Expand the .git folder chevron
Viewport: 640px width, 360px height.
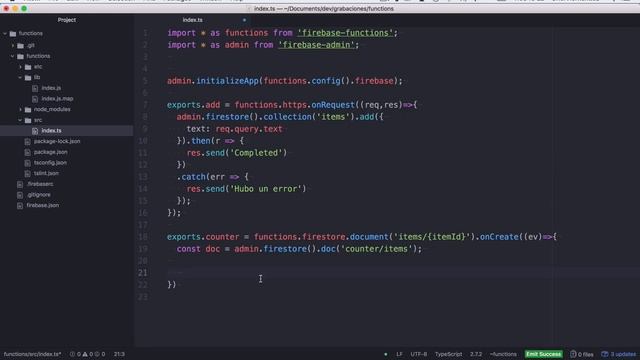coord(13,46)
